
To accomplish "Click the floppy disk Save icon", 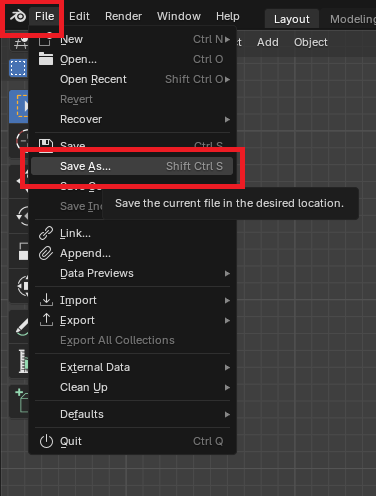I will click(x=46, y=146).
